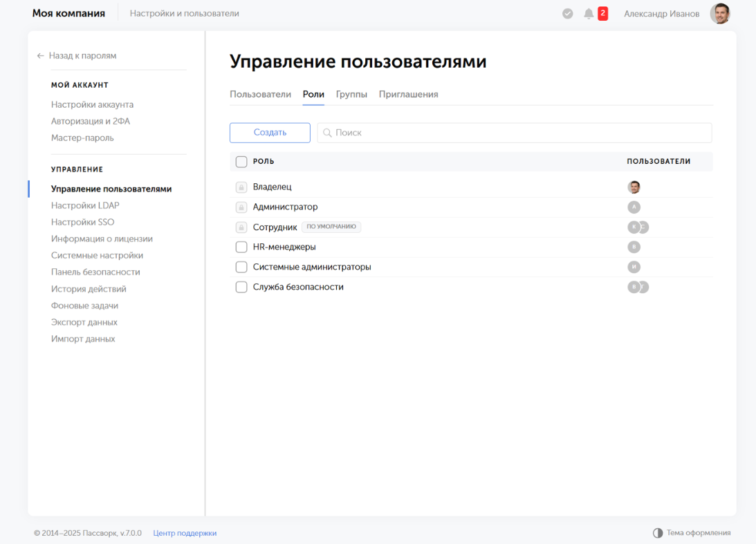Click the back arrow next to Назад к паролям

click(41, 56)
